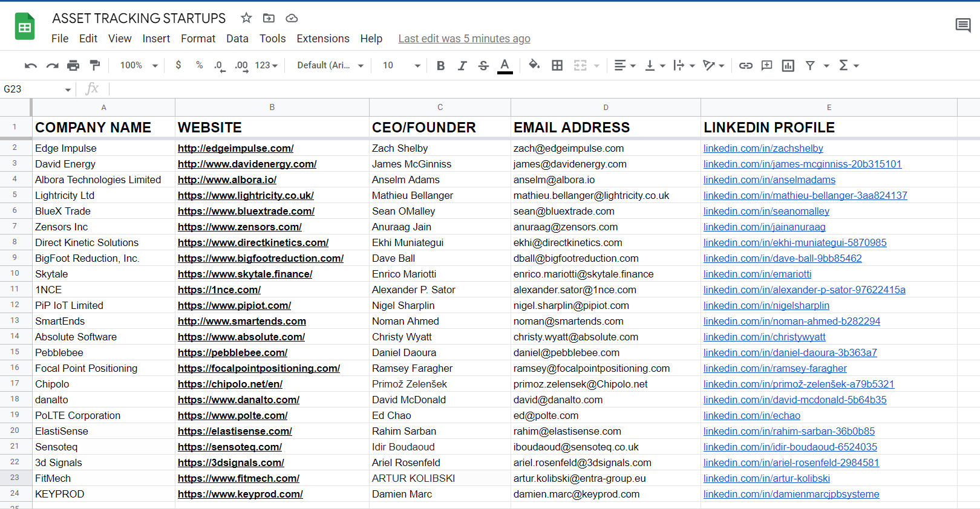
Task: Select row 12 header
Action: [15, 305]
